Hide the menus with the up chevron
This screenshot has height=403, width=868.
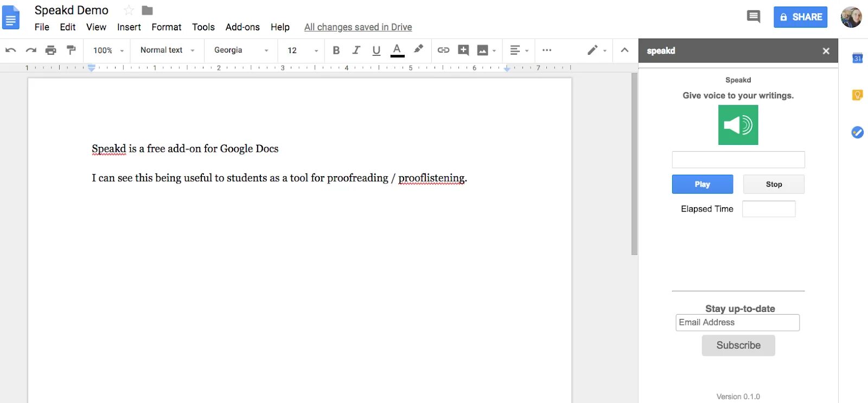coord(624,50)
